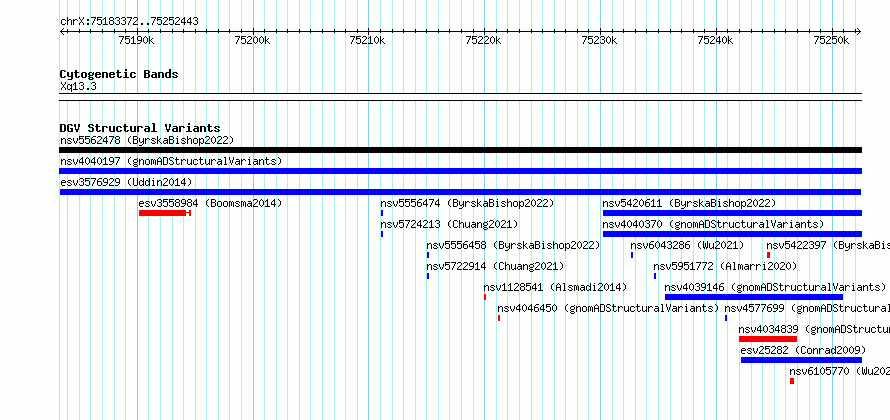The height and width of the screenshot is (420, 890).
Task: Click the Xq13.3 band label
Action: point(78,87)
